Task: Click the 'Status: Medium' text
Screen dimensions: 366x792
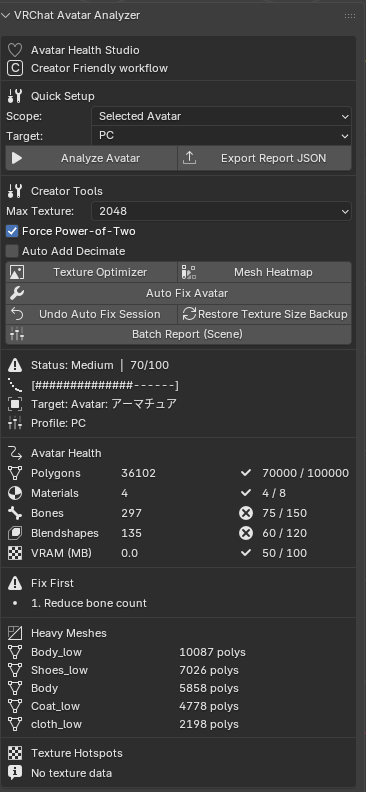Action: [x=72, y=365]
